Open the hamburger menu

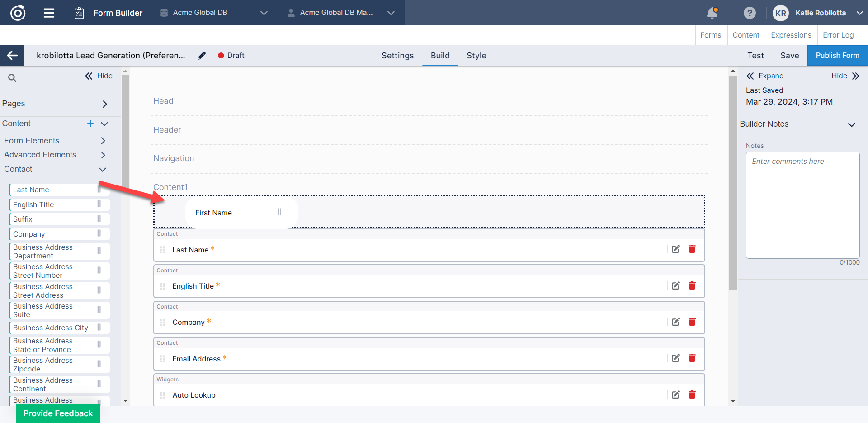(x=49, y=13)
